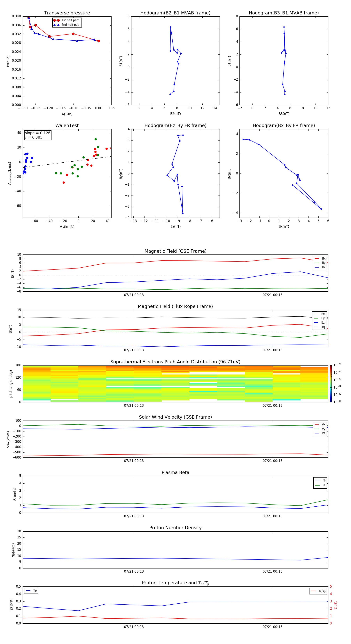Viewport: 351px width, 644px height.
Task: Click "07/21 00:18" tick under Proton Number Density
Action: coord(272,571)
